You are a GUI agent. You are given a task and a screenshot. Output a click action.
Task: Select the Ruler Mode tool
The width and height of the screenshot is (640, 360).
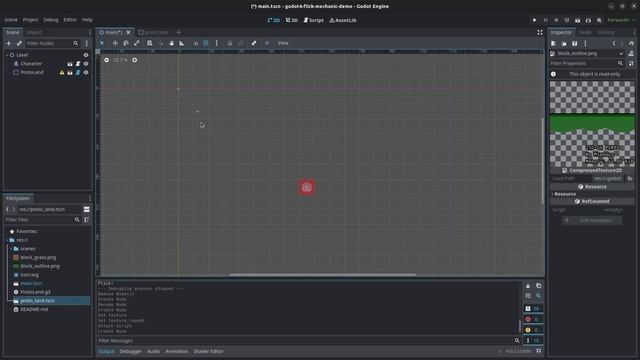click(x=182, y=43)
